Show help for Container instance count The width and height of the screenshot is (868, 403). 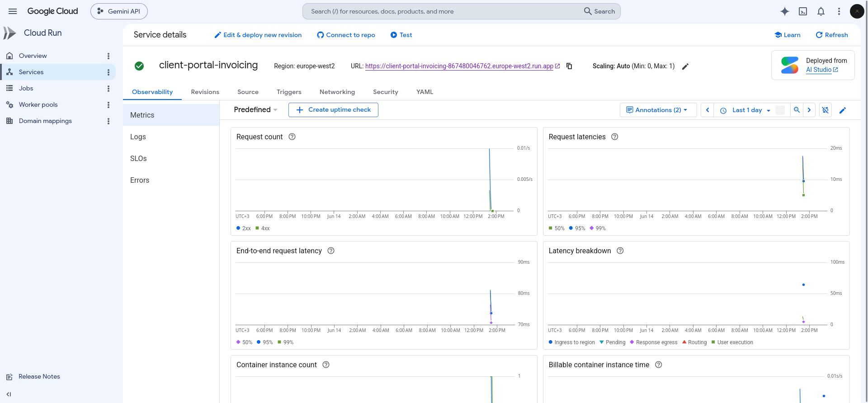click(x=326, y=365)
